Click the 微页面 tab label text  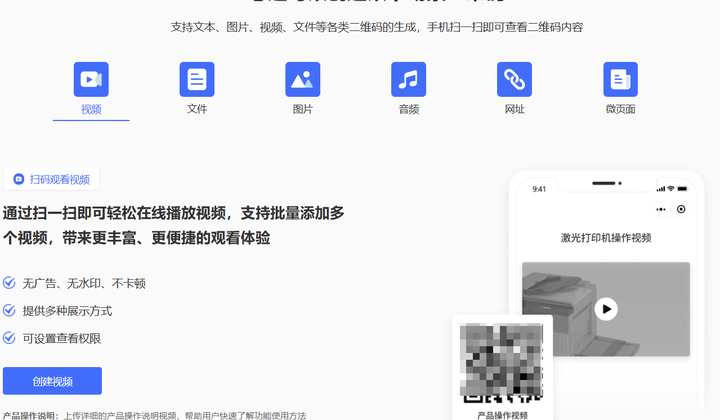point(620,109)
